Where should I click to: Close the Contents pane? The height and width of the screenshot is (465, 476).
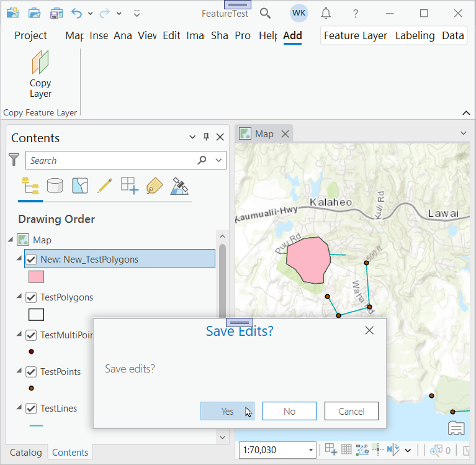tap(220, 137)
